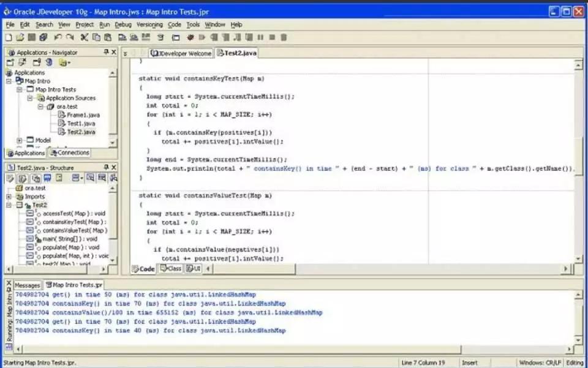The image size is (588, 368).
Task: Collapse the Map Intro Tests node
Action: [x=20, y=89]
